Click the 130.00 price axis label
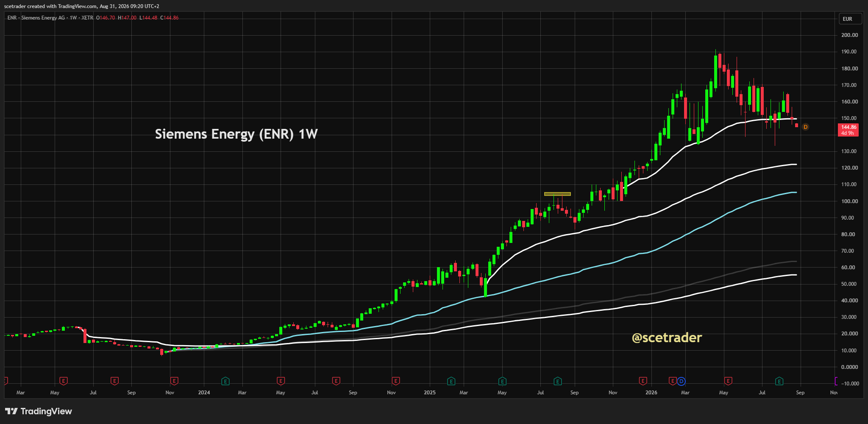 tap(849, 151)
